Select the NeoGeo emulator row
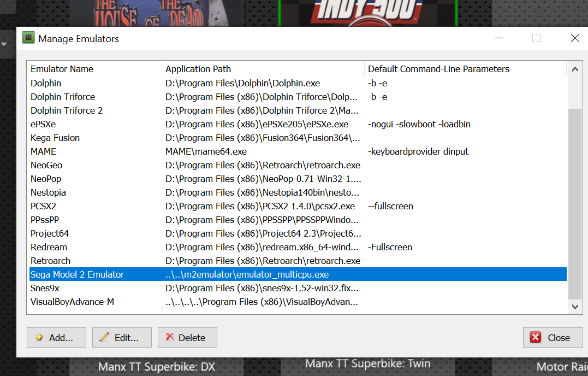The image size is (588, 376). click(298, 165)
